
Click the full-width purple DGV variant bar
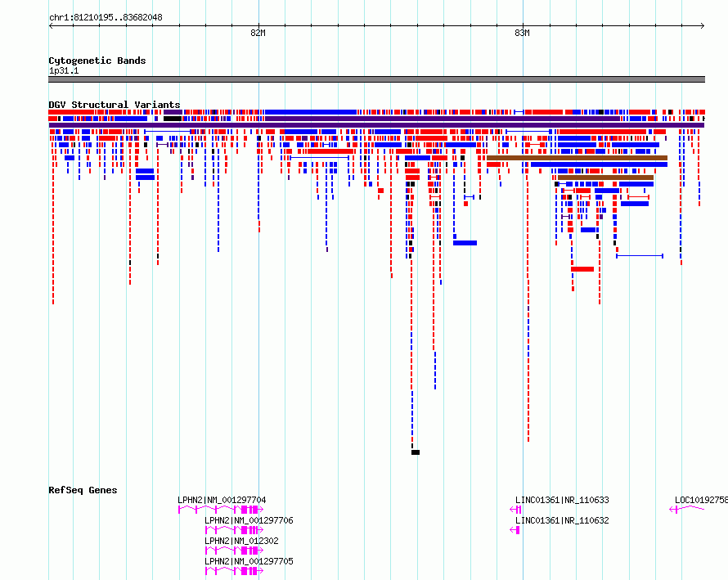376,125
